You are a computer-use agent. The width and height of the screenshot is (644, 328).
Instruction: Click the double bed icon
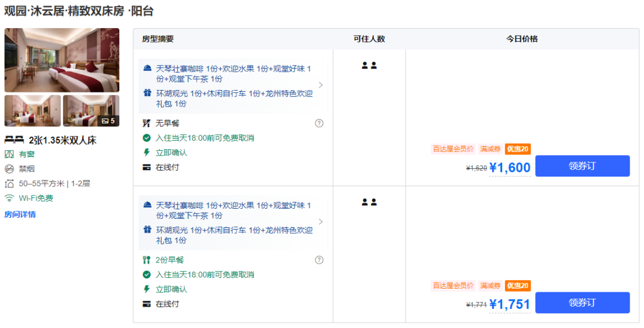pyautogui.click(x=14, y=140)
